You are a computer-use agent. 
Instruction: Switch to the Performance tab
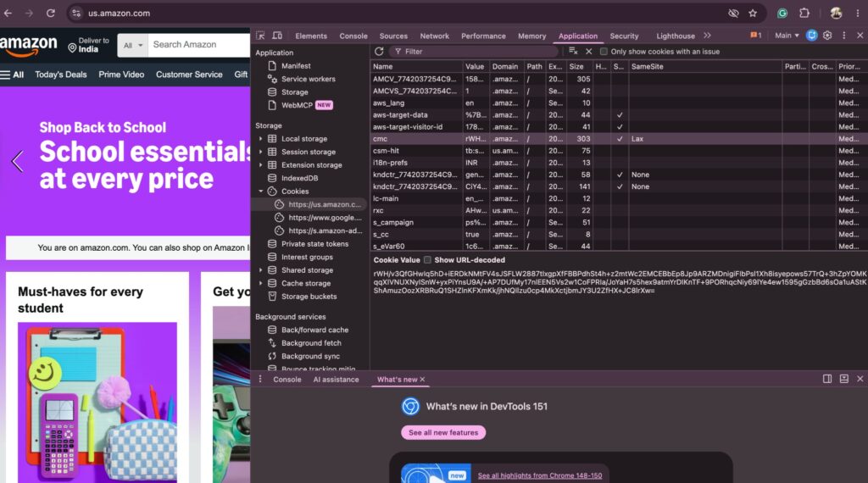[x=483, y=36]
